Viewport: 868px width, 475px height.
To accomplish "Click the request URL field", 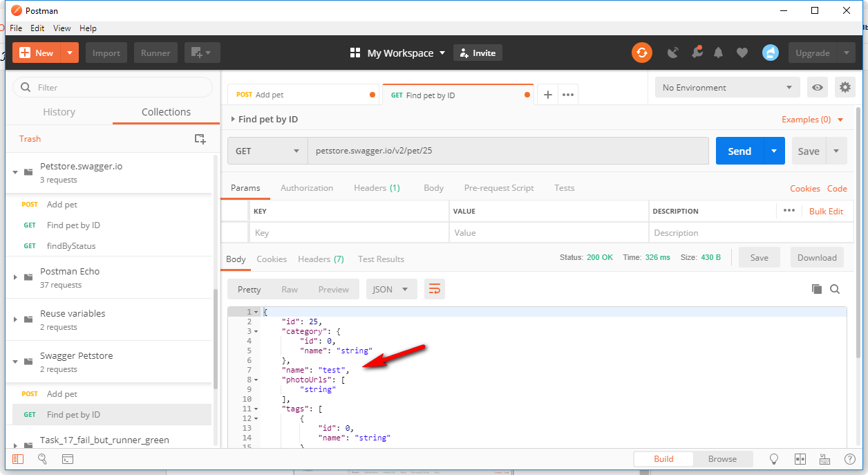I will click(x=508, y=151).
